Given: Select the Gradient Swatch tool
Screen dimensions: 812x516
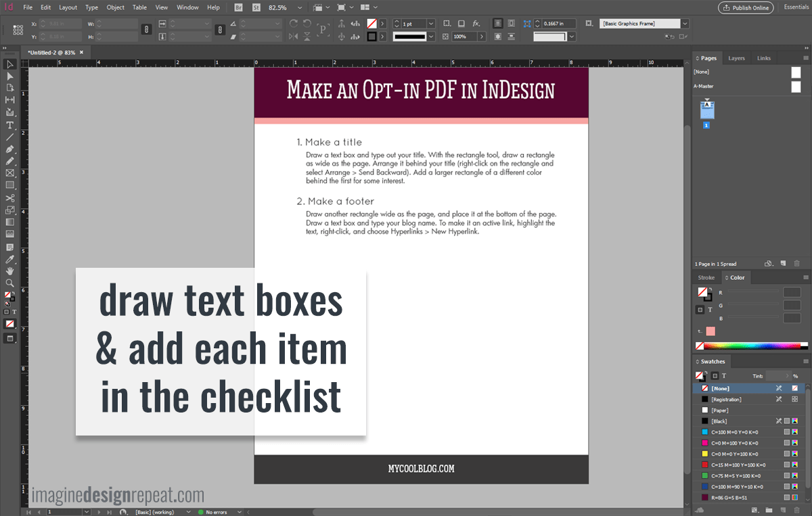Looking at the screenshot, I should (x=10, y=222).
